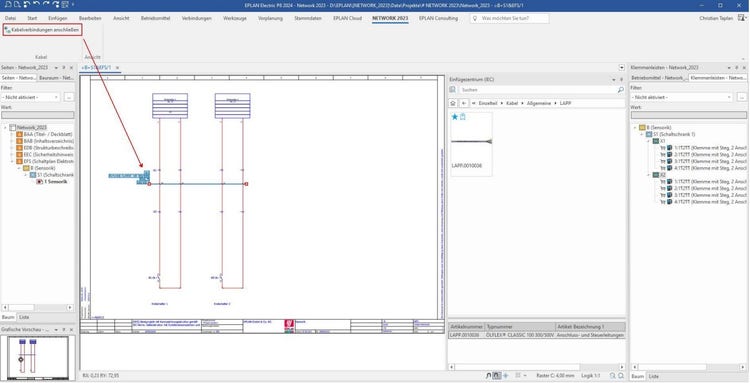Click user name Christian Tapken
The width and height of the screenshot is (750, 383).
[x=716, y=18]
